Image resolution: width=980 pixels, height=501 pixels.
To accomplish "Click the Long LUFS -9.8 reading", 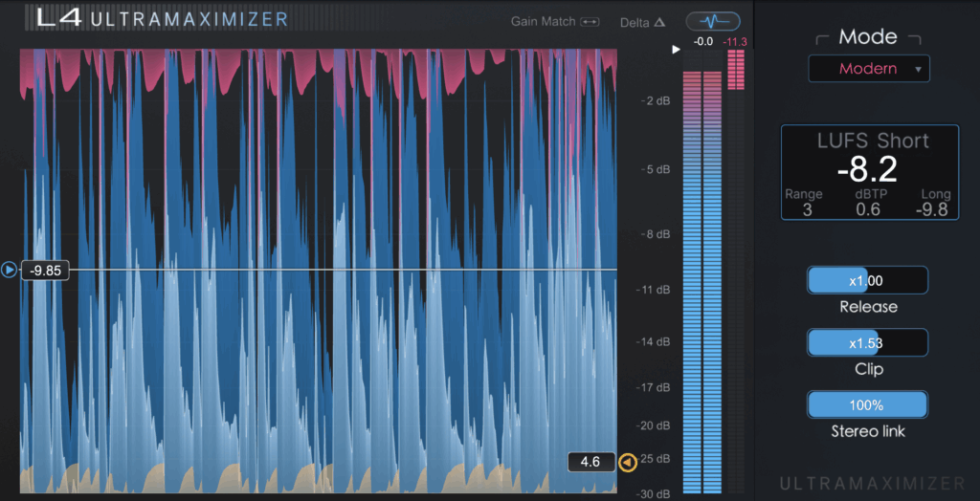I will coord(930,209).
